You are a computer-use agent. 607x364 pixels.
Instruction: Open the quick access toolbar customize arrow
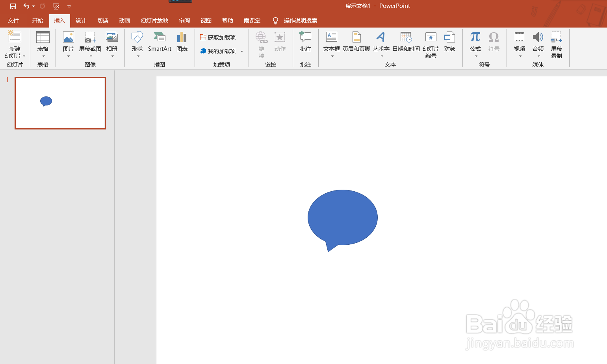click(69, 6)
